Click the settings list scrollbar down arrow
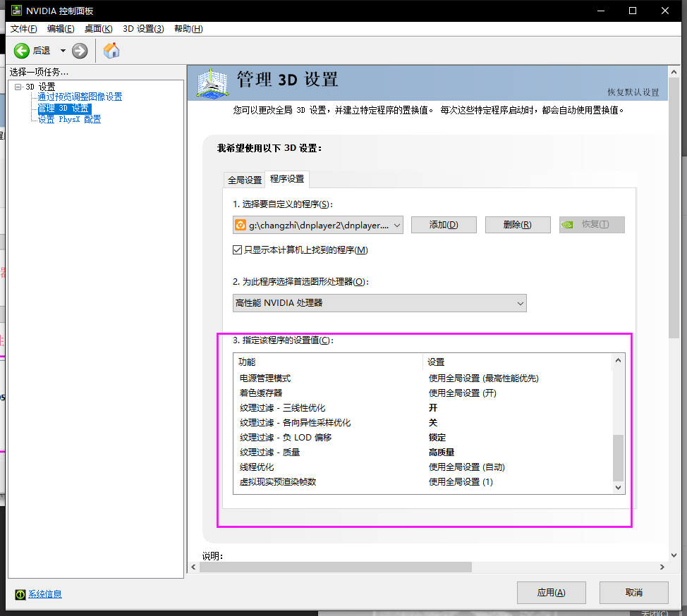Screen dimensions: 687x616 [619, 488]
